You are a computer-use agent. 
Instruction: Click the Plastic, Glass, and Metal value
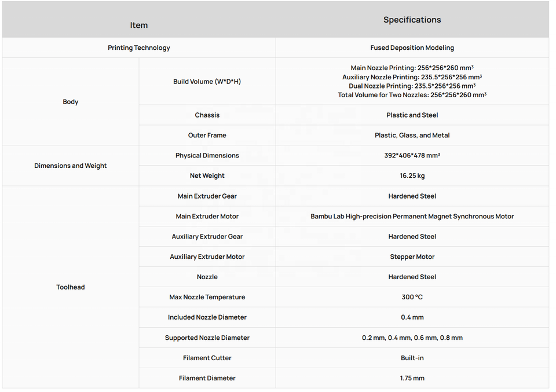point(412,135)
